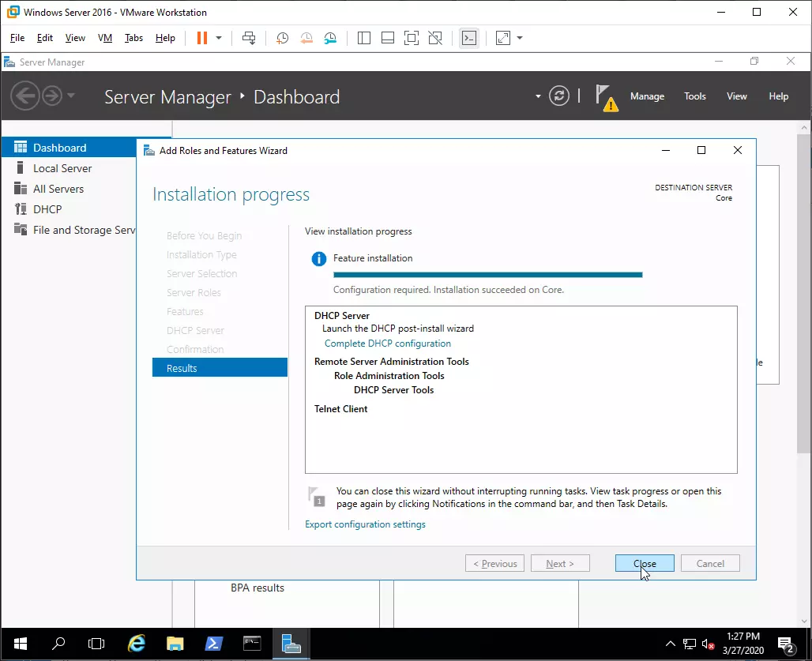Enter full screen mode icon
Screen dimensions: 812x661
coord(412,38)
